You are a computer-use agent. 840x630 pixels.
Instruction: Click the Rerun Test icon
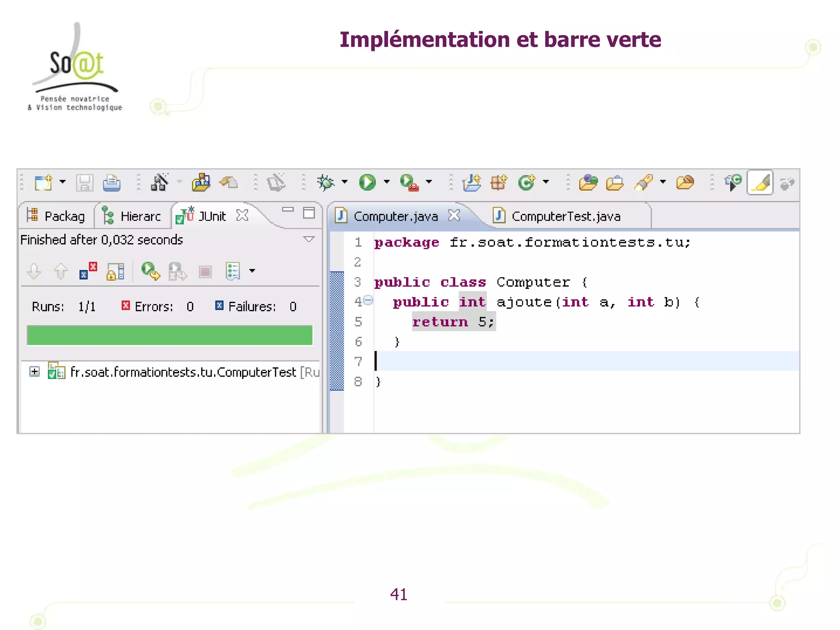pyautogui.click(x=151, y=271)
